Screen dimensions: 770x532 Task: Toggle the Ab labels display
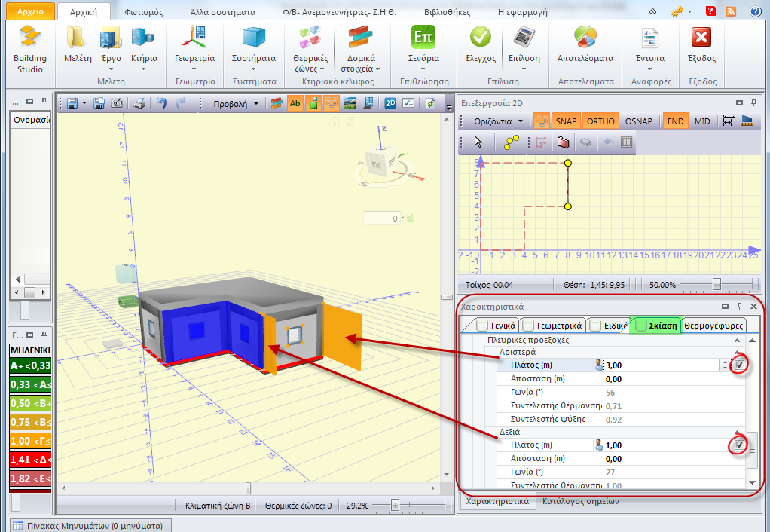point(295,103)
